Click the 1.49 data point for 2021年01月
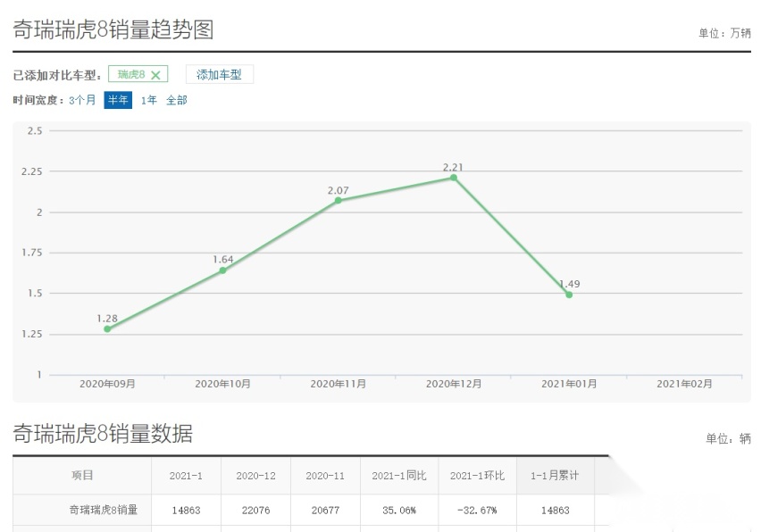 point(569,295)
